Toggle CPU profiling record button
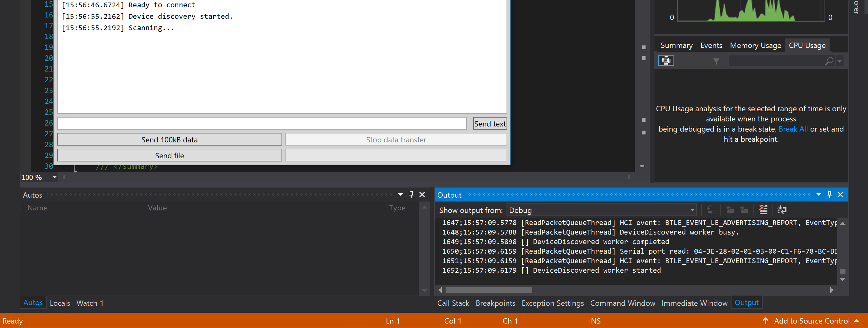This screenshot has height=328, width=868. 666,61
